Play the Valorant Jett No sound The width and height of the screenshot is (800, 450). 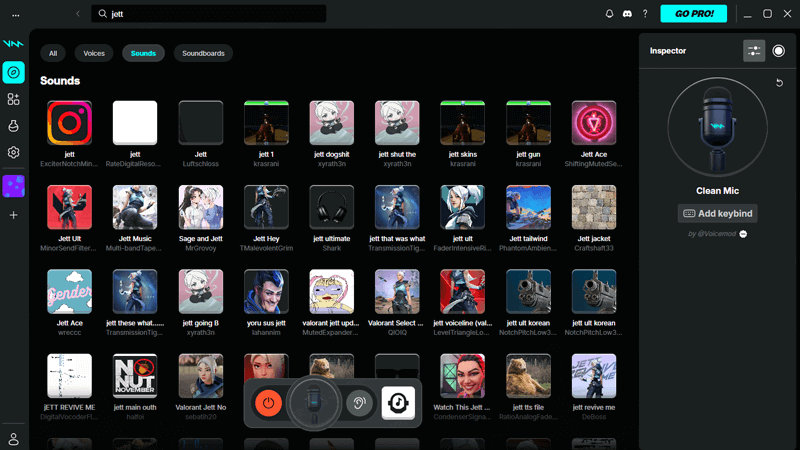coord(201,376)
